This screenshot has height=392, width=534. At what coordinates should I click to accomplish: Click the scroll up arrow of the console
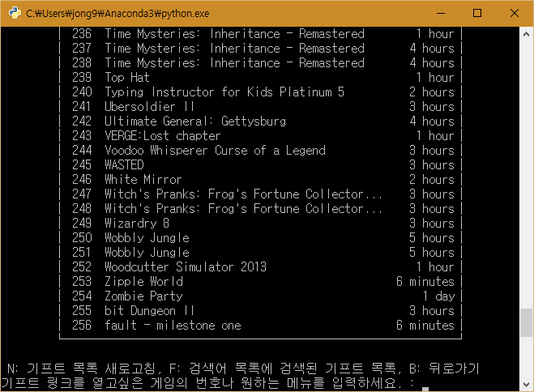pos(526,34)
